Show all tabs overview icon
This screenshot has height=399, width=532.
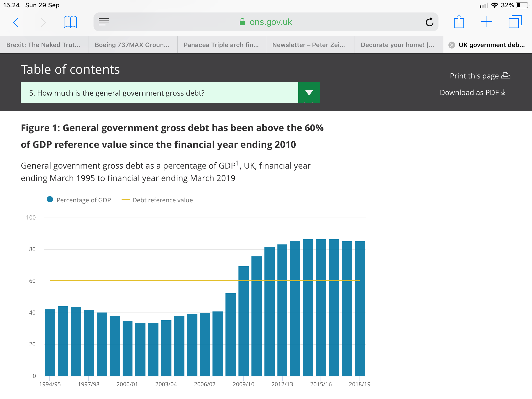click(515, 22)
